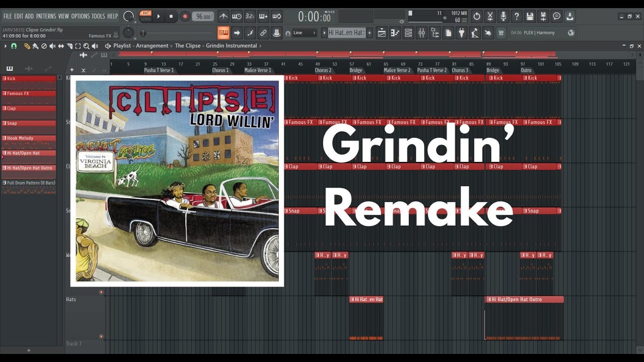Open the Piano roll icon
The height and width of the screenshot is (362, 644).
395,33
